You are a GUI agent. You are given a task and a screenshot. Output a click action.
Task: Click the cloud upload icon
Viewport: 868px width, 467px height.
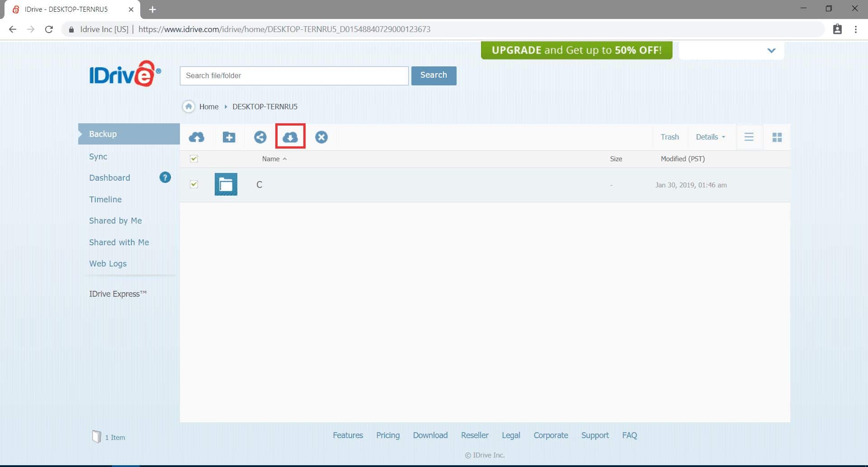pos(196,137)
